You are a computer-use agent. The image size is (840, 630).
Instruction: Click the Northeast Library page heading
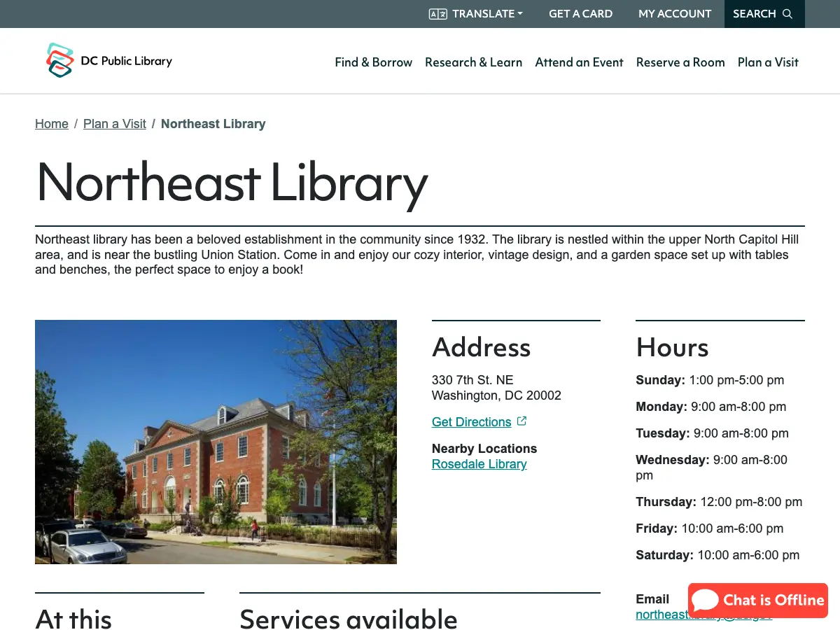point(232,182)
